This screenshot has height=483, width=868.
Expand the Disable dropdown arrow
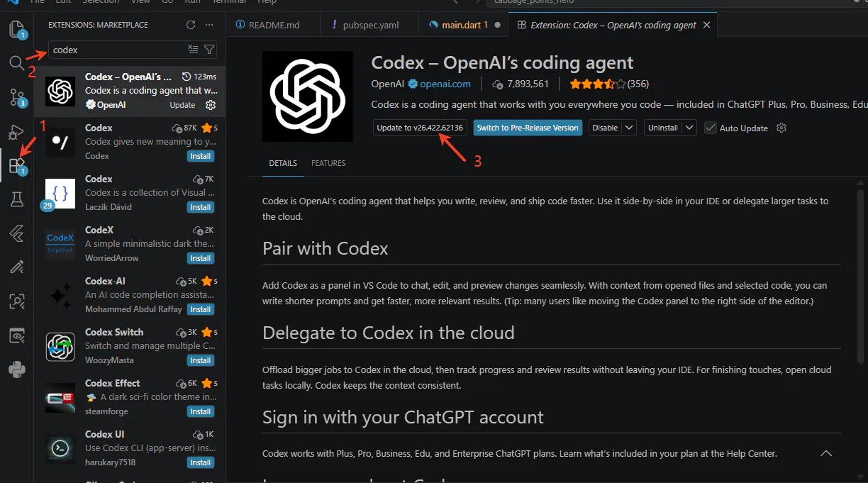(x=630, y=128)
